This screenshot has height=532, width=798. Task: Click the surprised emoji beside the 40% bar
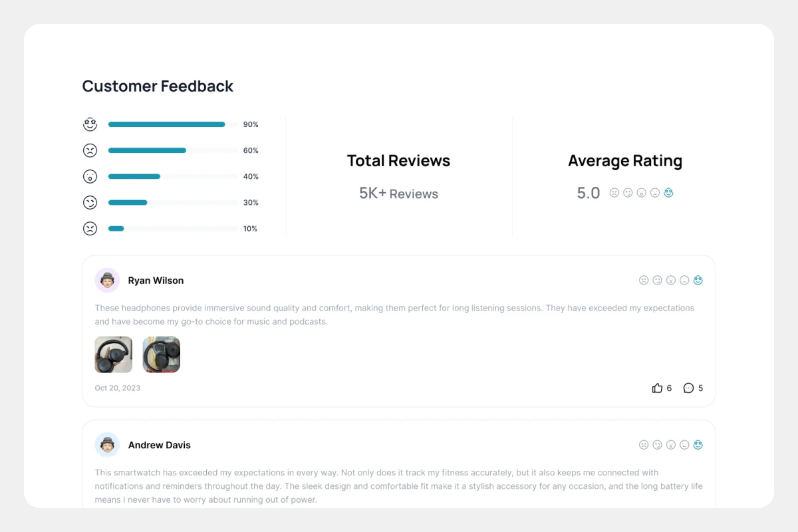pyautogui.click(x=90, y=176)
